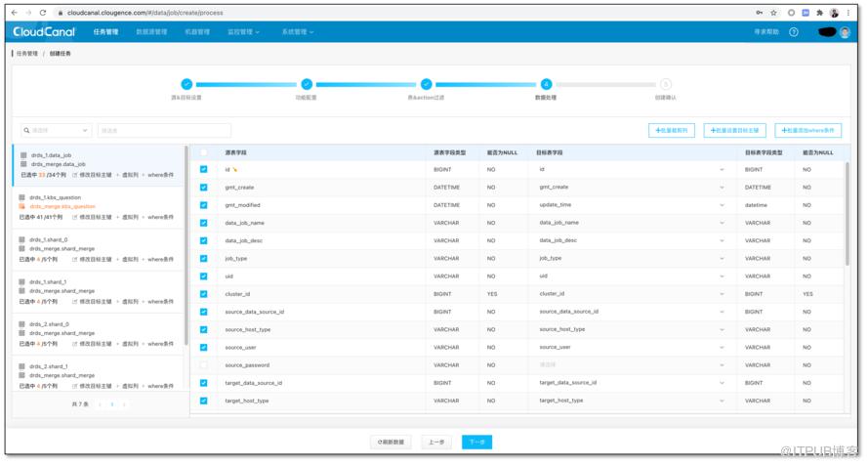Click the step 3 completed circle in the progress bar

coord(427,84)
